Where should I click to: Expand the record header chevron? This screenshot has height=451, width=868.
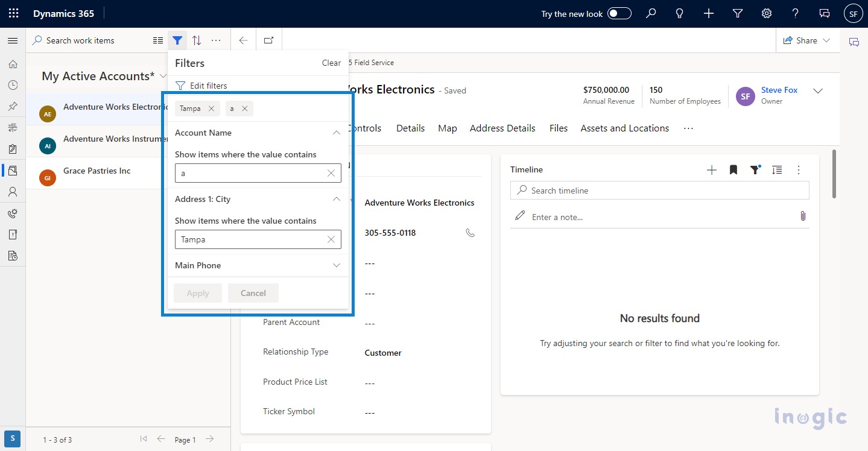tap(818, 91)
